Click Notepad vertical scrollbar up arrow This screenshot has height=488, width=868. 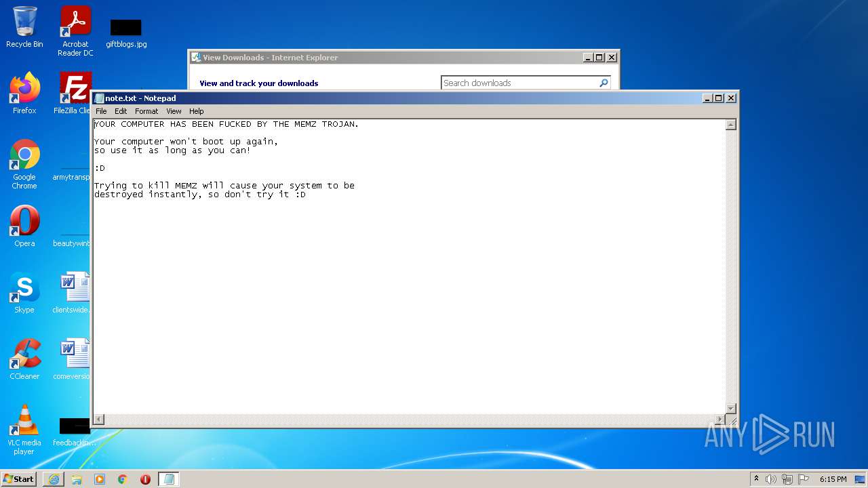point(731,125)
